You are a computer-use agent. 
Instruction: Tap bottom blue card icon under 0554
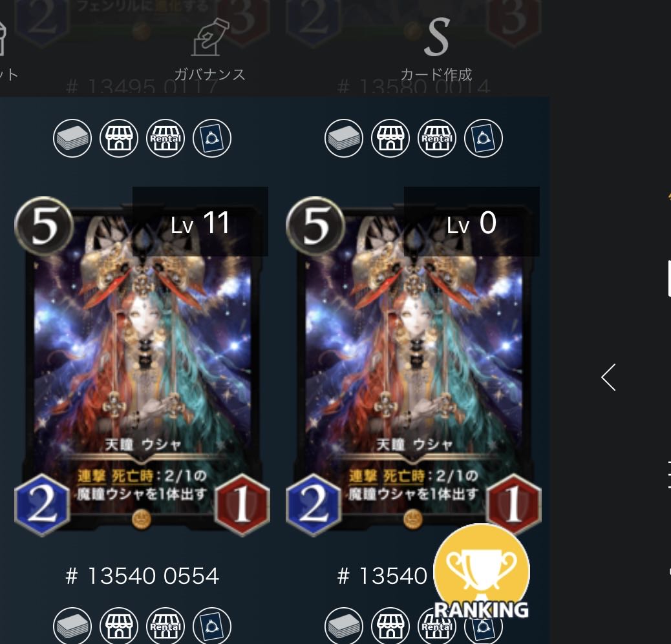[x=212, y=626]
